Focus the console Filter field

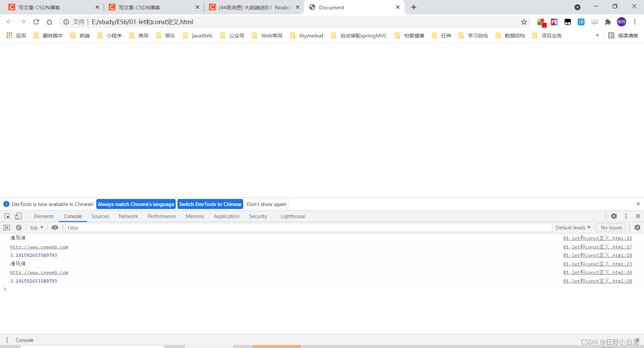[309, 228]
